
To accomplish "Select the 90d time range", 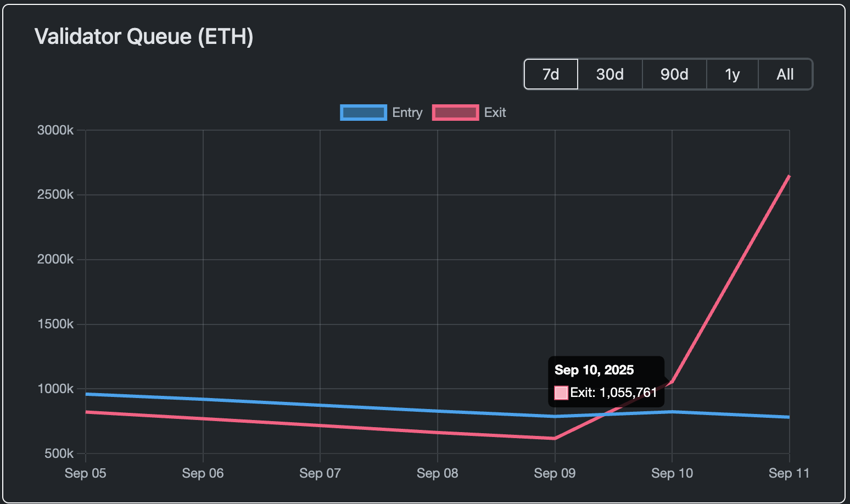I will pyautogui.click(x=674, y=74).
